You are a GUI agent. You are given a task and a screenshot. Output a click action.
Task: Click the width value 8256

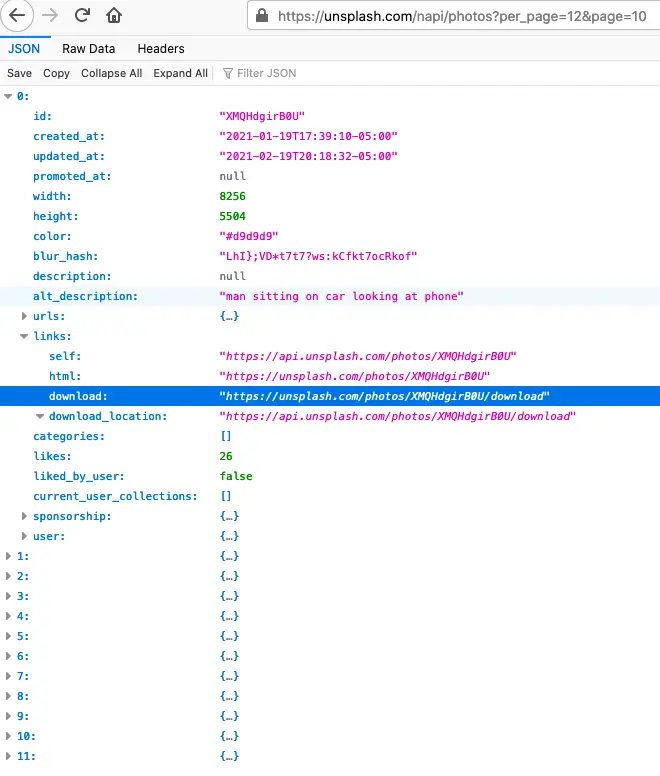[x=233, y=196]
